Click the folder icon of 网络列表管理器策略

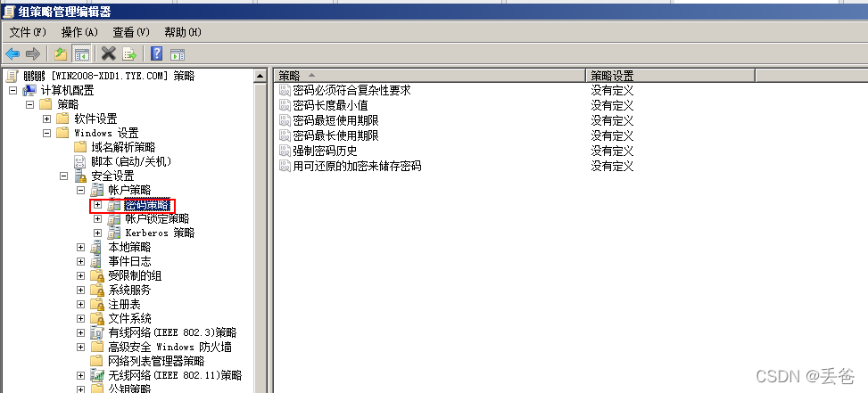[97, 361]
